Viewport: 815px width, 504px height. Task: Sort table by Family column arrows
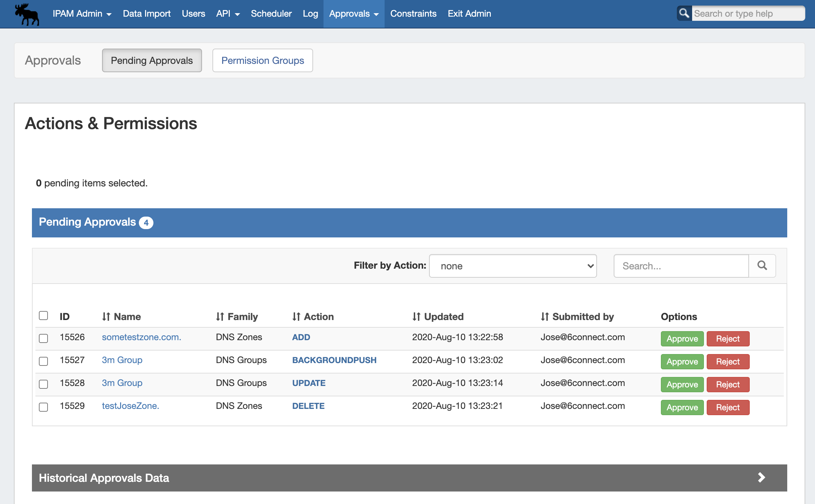point(220,317)
